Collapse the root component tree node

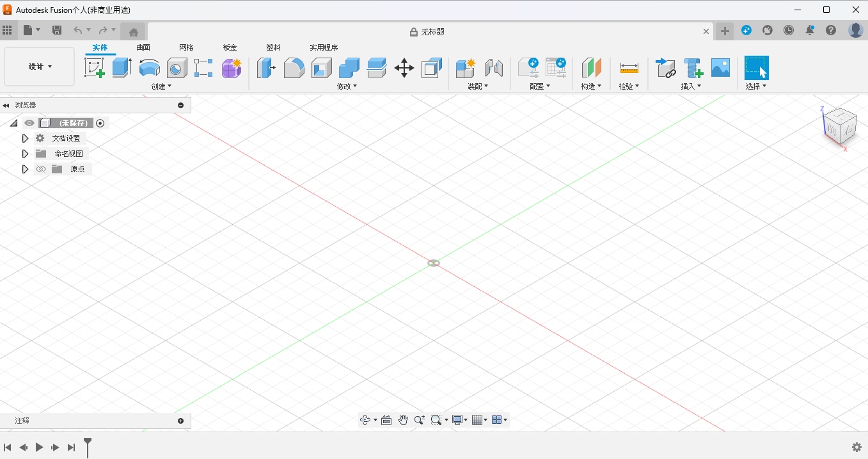pos(13,123)
